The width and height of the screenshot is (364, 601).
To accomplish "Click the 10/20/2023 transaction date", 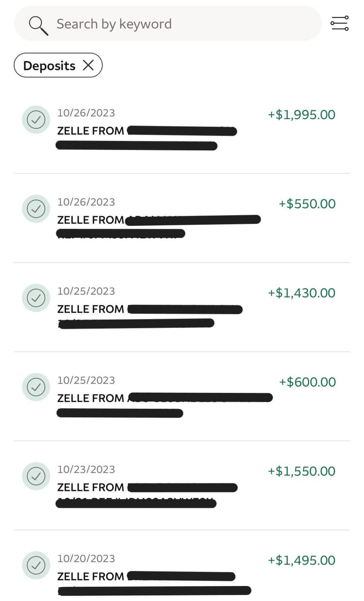I will (x=86, y=559).
